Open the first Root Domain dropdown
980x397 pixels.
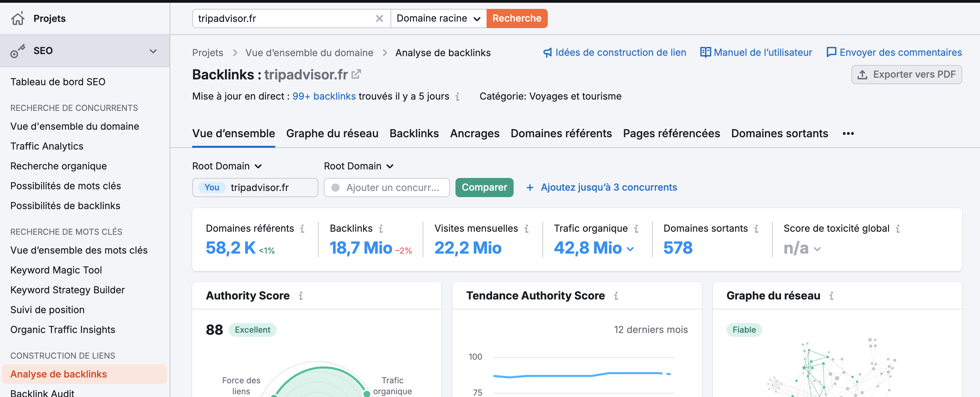pos(227,166)
